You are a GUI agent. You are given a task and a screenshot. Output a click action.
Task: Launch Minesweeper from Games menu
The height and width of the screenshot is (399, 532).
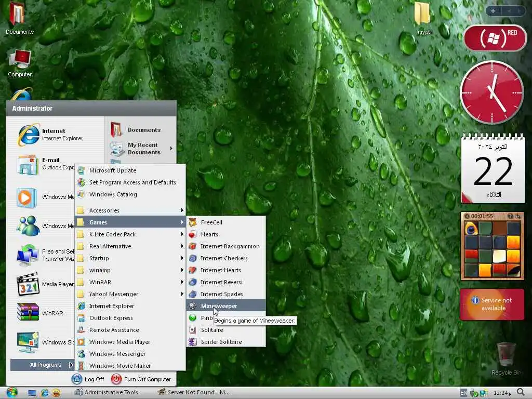pos(226,306)
